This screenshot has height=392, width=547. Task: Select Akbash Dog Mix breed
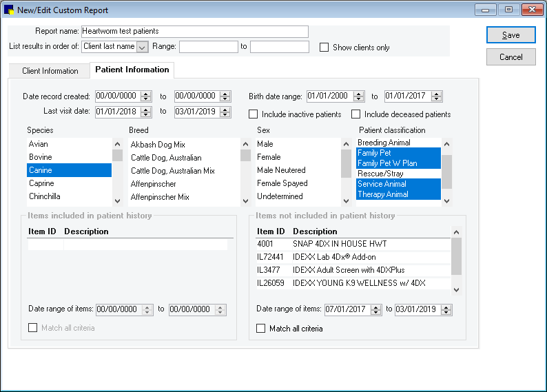coord(184,145)
